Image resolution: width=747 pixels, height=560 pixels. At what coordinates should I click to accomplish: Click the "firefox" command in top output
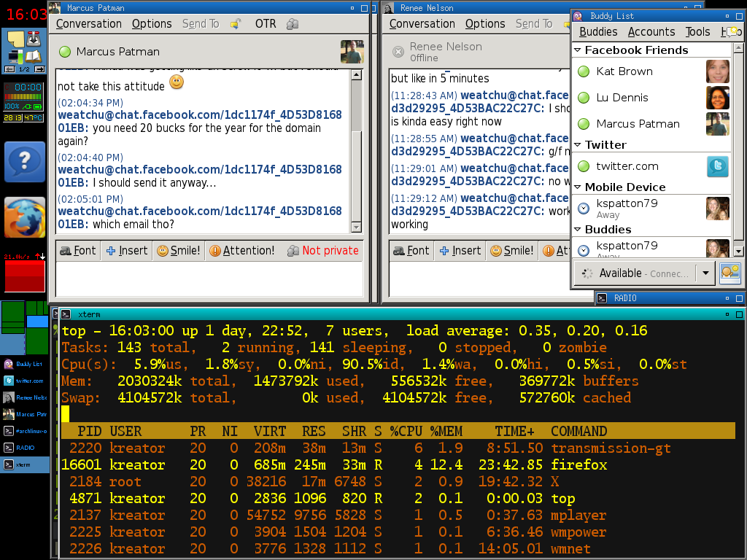coord(578,464)
